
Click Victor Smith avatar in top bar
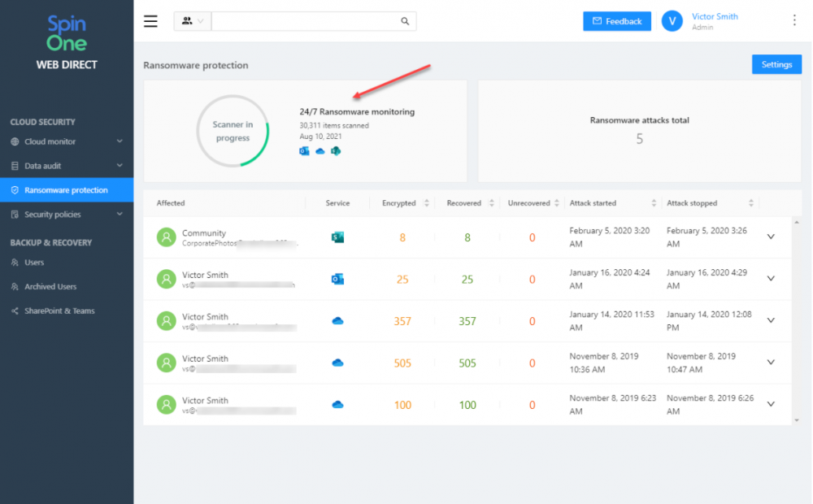point(672,21)
